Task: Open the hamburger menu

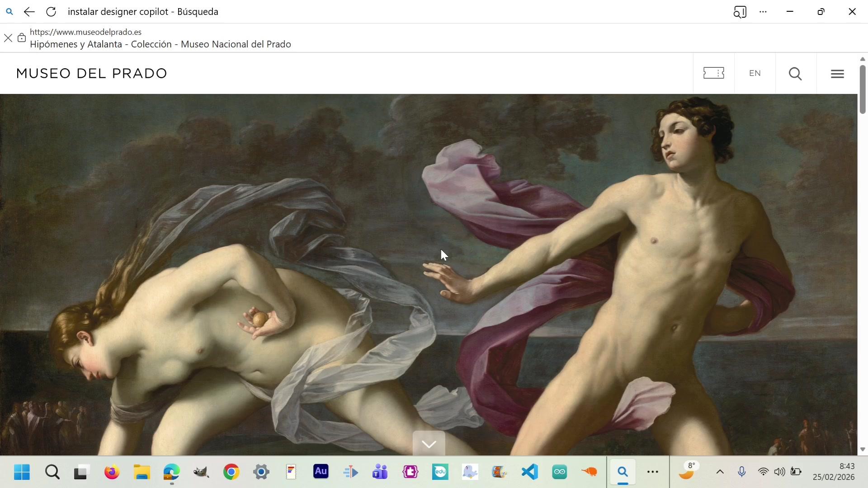Action: (x=837, y=74)
